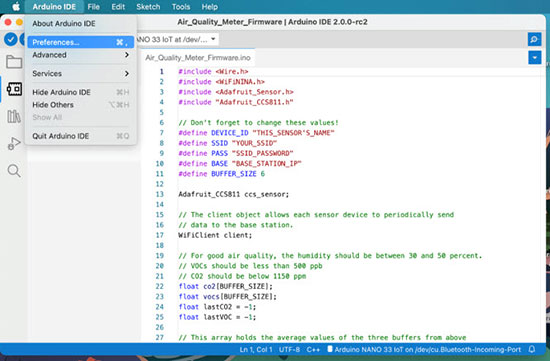550x361 pixels.
Task: Open the File menu
Action: 94,7
